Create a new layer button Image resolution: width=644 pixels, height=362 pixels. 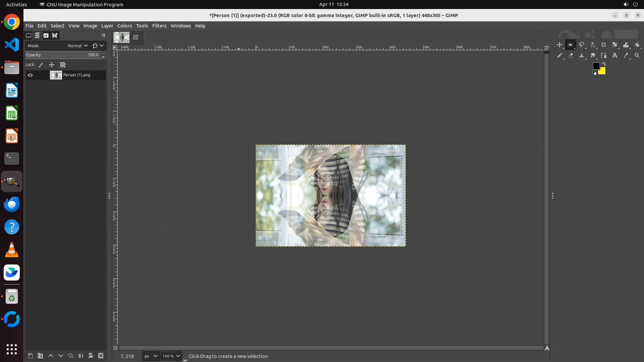[30, 356]
